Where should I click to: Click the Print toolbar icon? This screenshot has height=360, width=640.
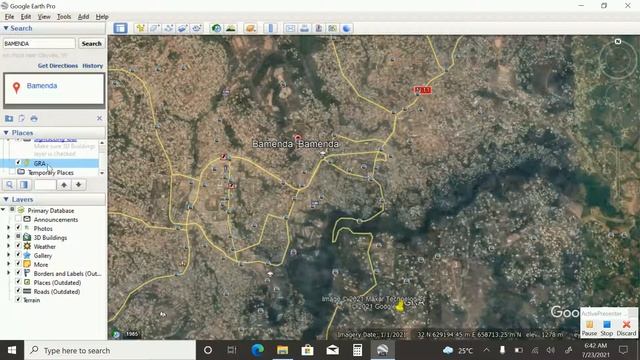pos(304,28)
